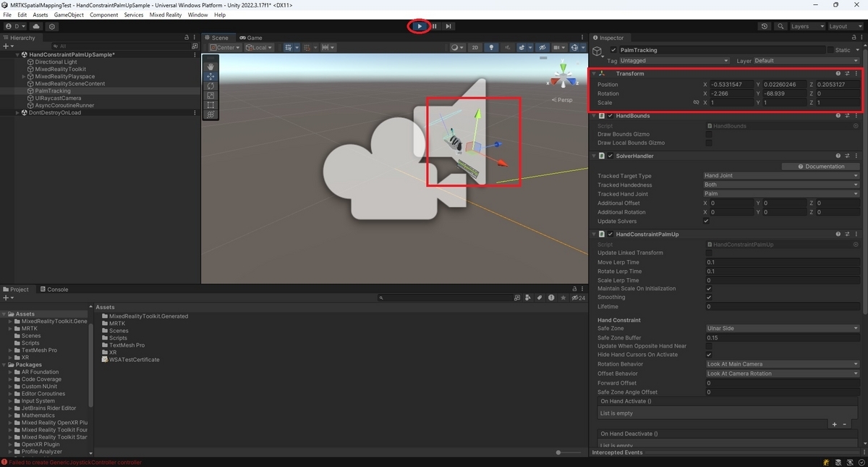Open HandBounds component help icon
Image resolution: width=868 pixels, height=467 pixels.
click(838, 116)
